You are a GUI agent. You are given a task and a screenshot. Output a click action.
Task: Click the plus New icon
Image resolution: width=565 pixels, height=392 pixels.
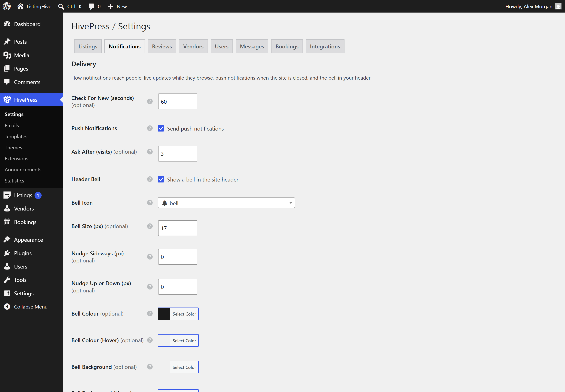click(x=111, y=6)
